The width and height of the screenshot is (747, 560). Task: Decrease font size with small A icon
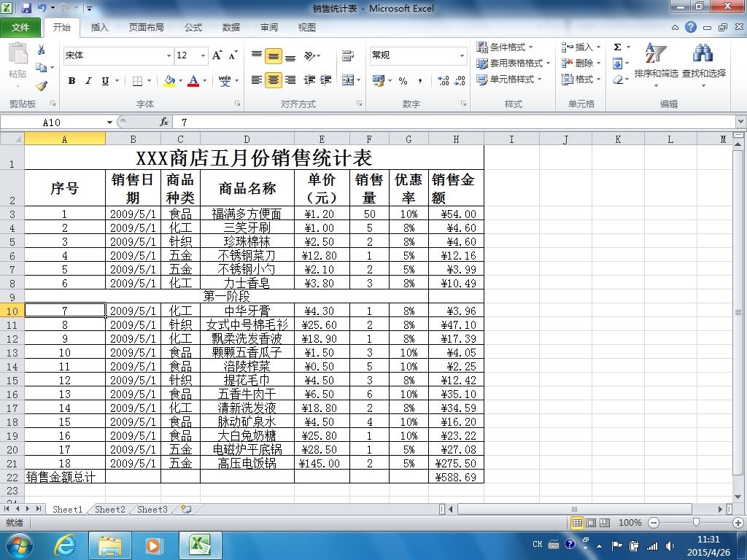point(233,55)
